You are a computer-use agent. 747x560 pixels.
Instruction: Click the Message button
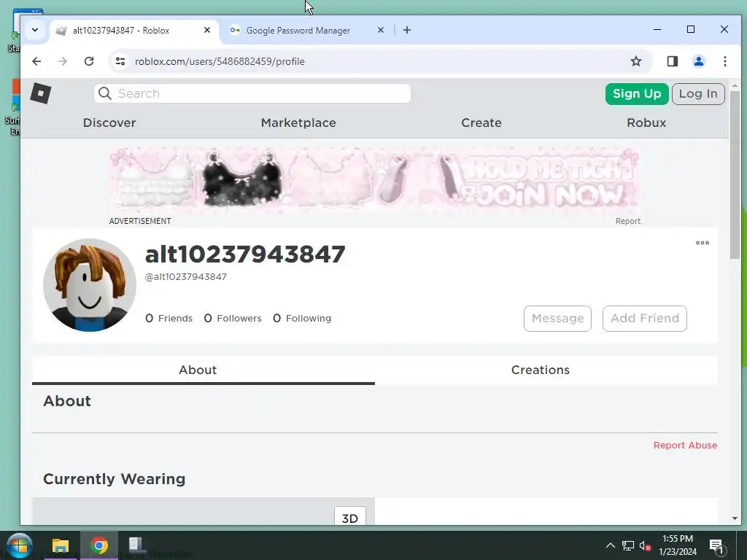click(x=557, y=319)
